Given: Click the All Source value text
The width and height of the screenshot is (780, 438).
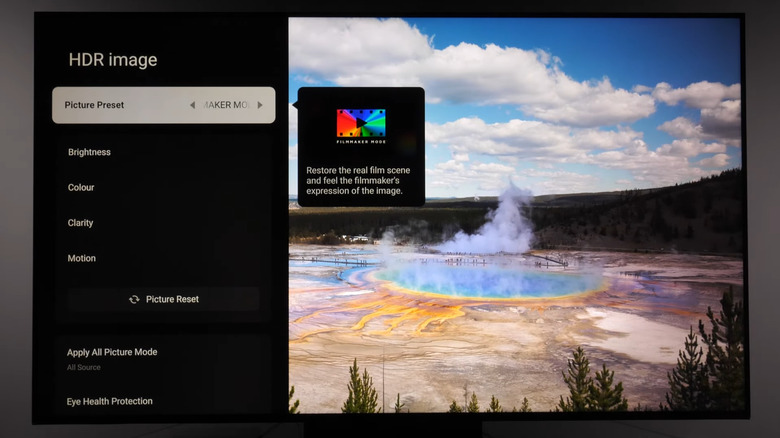Looking at the screenshot, I should 84,367.
